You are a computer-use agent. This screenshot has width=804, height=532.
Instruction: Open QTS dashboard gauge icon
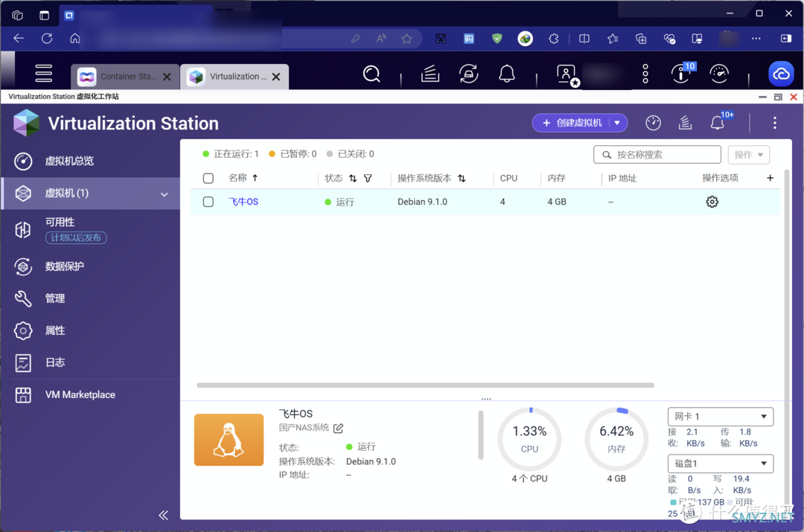pos(719,74)
